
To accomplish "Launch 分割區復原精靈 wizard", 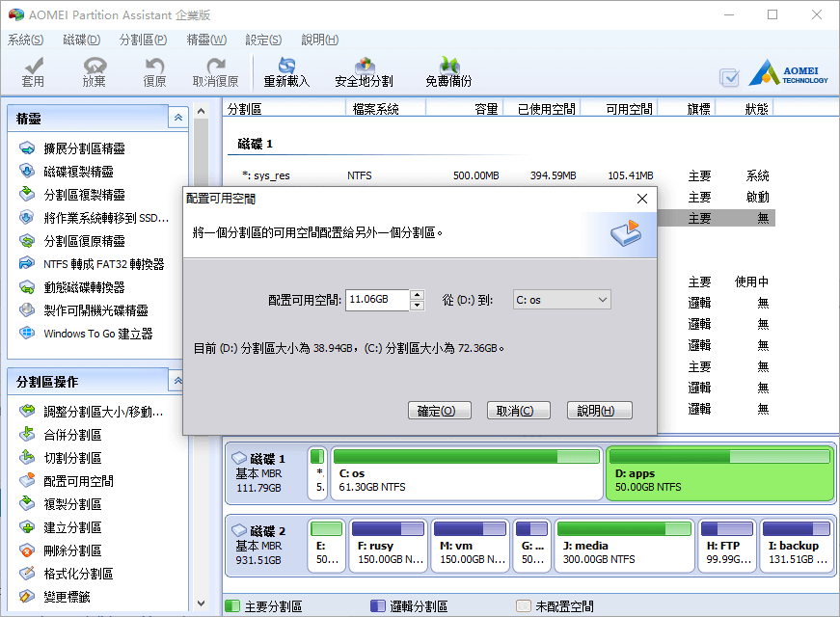I will [71, 241].
